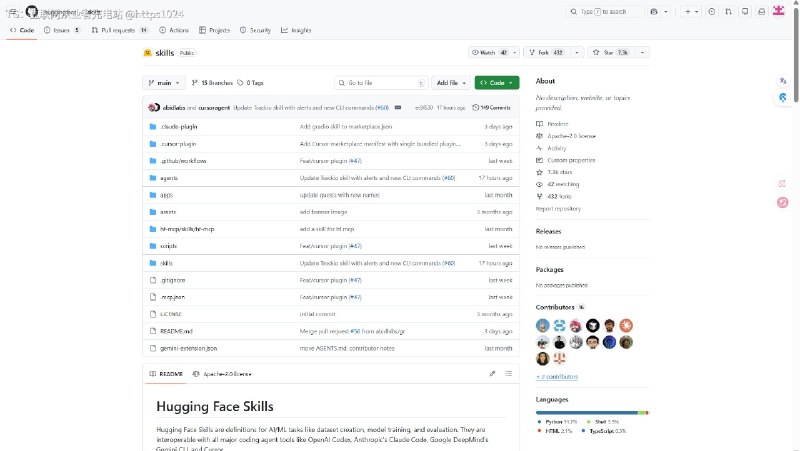Click the Watch button

click(x=489, y=52)
